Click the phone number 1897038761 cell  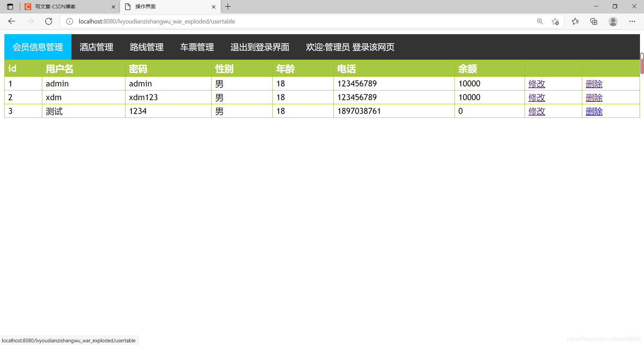[394, 111]
